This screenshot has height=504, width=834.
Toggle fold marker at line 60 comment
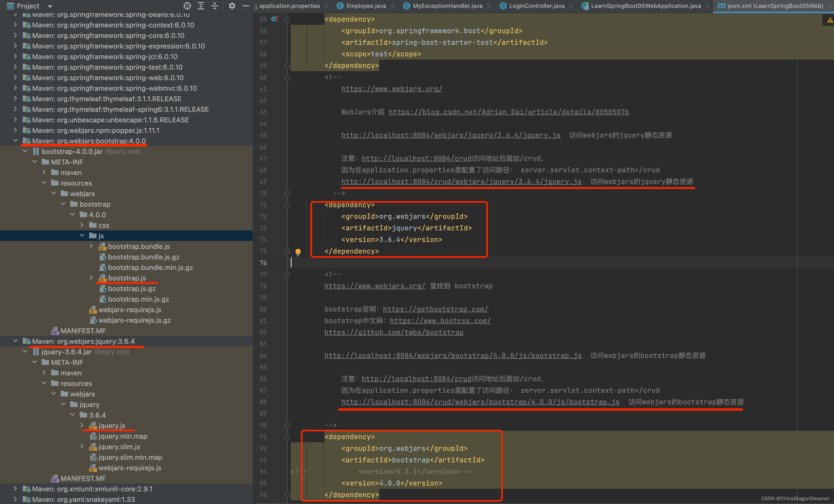pyautogui.click(x=287, y=77)
